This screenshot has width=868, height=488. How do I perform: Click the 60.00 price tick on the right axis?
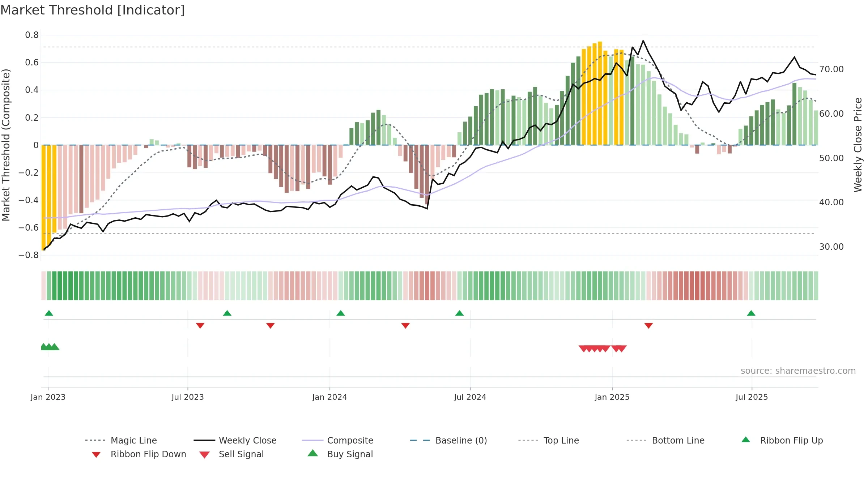tap(831, 114)
